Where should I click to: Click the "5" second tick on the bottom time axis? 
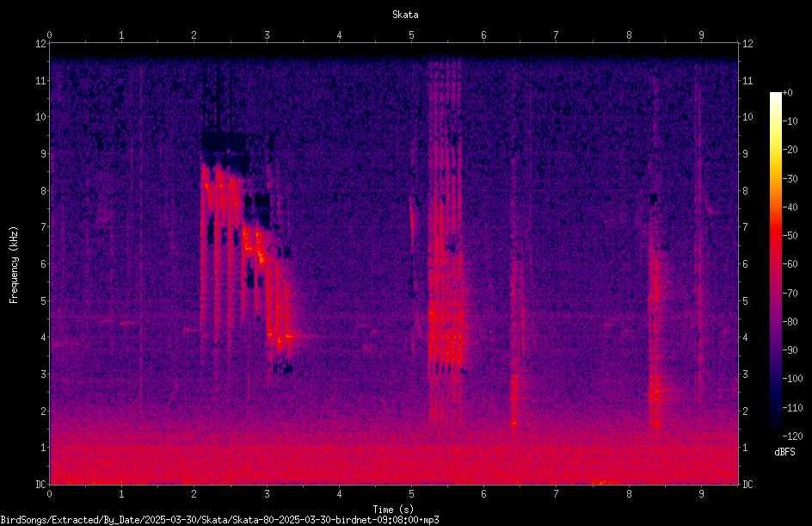tap(412, 494)
